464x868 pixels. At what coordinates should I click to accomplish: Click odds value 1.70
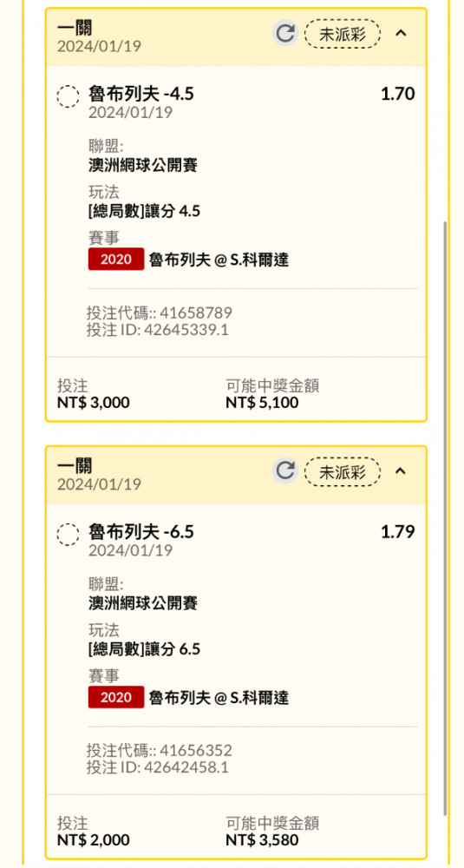[397, 94]
